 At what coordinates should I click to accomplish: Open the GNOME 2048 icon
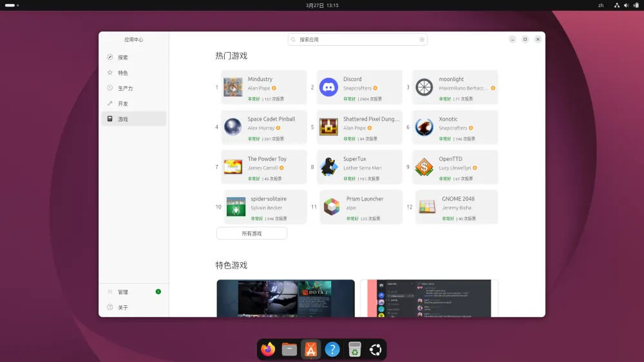point(427,206)
